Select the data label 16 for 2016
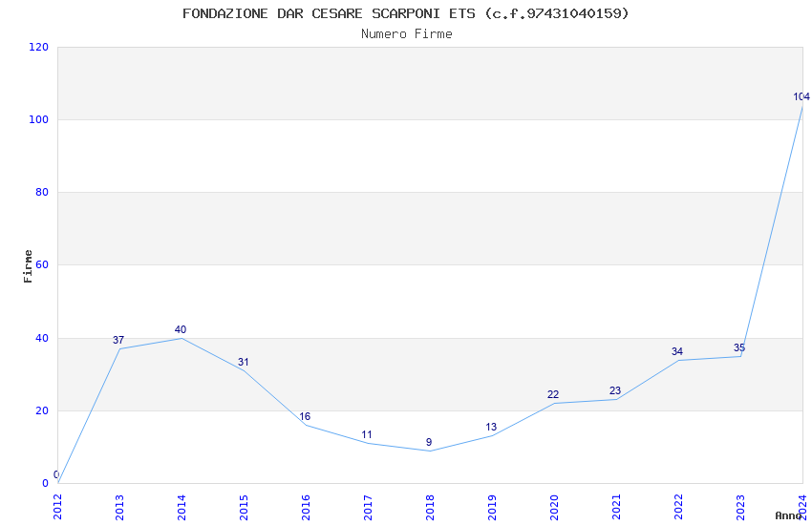 [x=305, y=416]
